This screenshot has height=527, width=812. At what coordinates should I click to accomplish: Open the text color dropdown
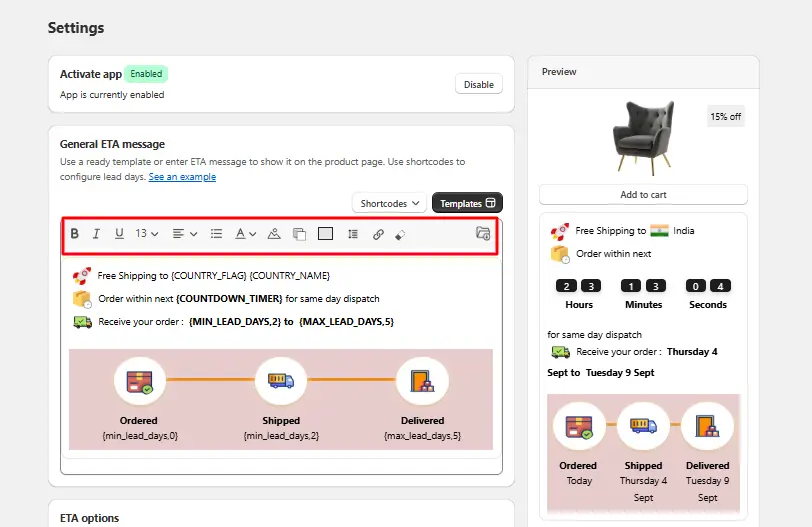click(245, 234)
